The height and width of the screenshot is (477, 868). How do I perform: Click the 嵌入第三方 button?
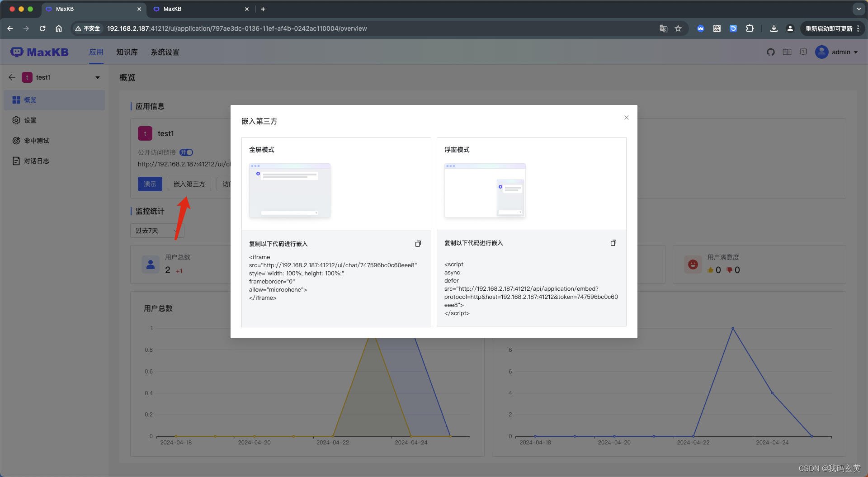189,184
